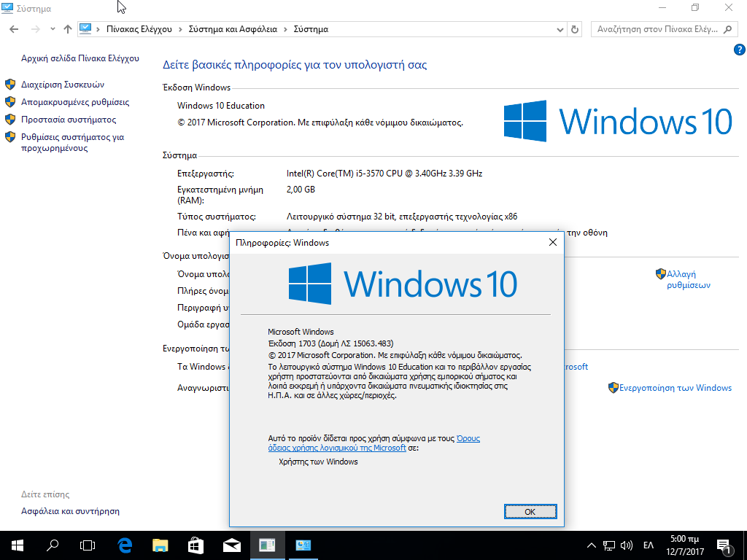Click network icon in system tray

coord(609,545)
